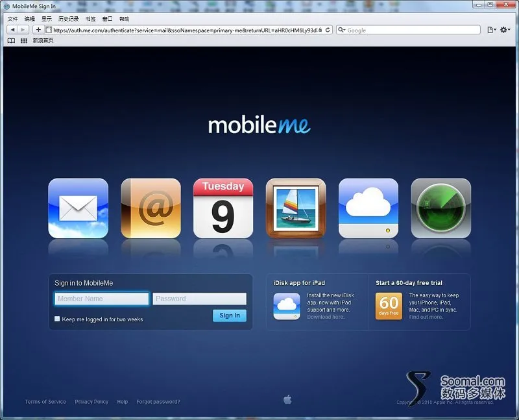Click the URL address bar

186,30
